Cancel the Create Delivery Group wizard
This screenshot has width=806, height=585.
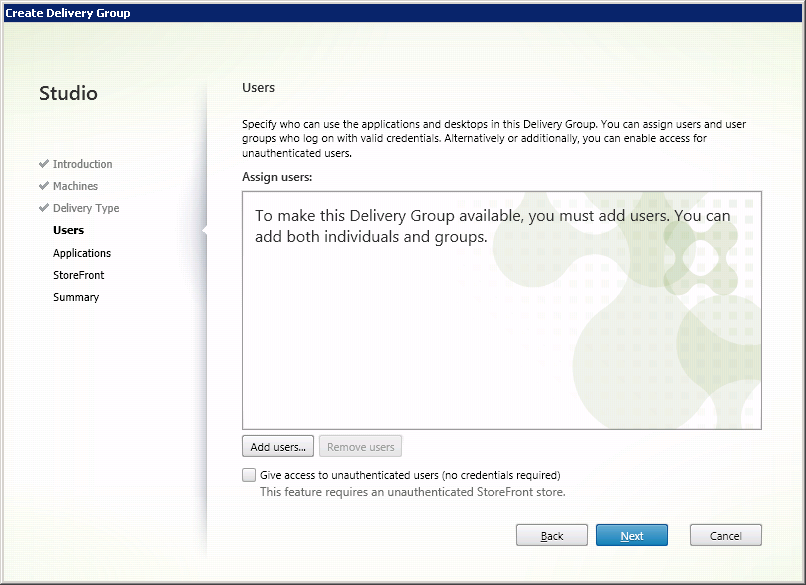coord(725,536)
